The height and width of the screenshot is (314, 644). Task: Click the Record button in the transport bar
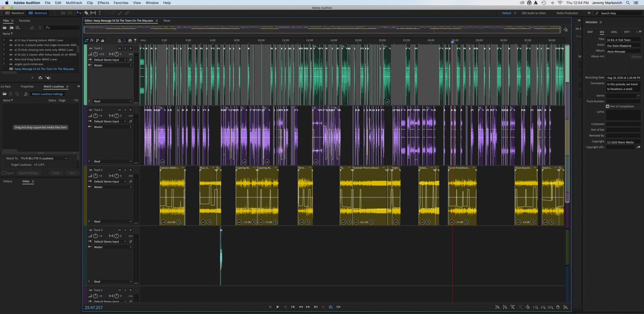click(323, 306)
